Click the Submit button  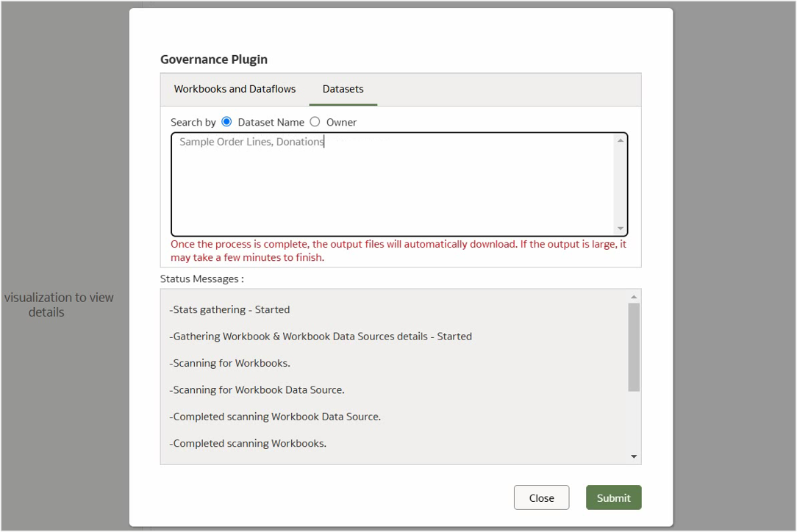613,497
